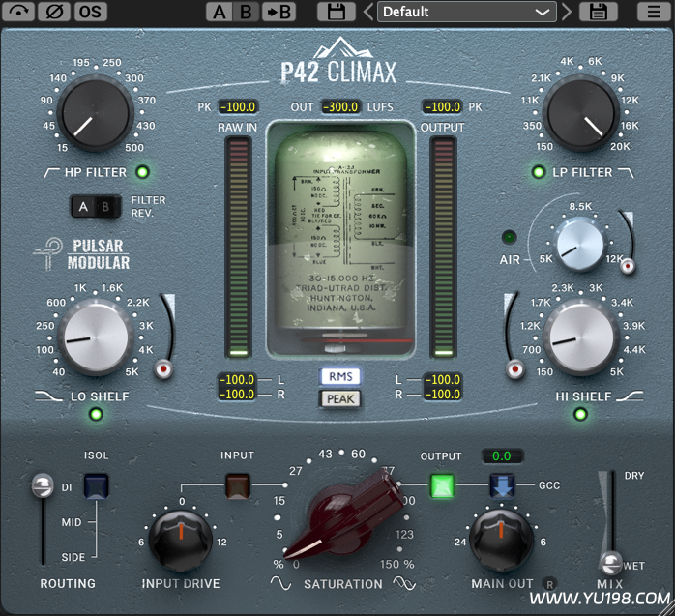Select preset state B in top bar
This screenshot has width=675, height=616.
click(x=247, y=12)
